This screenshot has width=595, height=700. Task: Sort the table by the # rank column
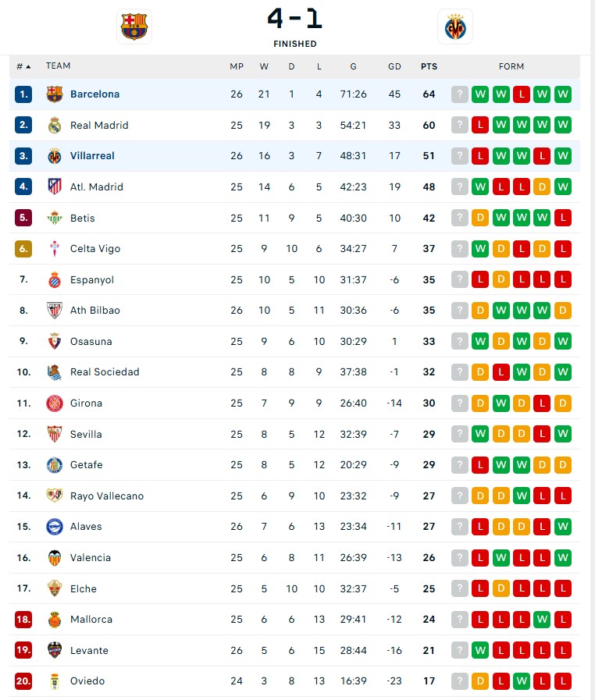23,66
